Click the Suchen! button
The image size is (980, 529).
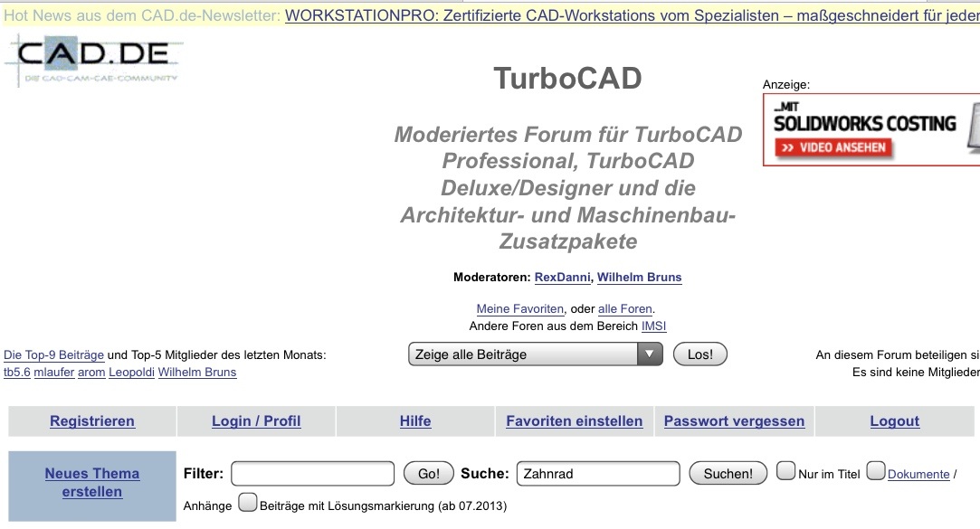[x=728, y=474]
